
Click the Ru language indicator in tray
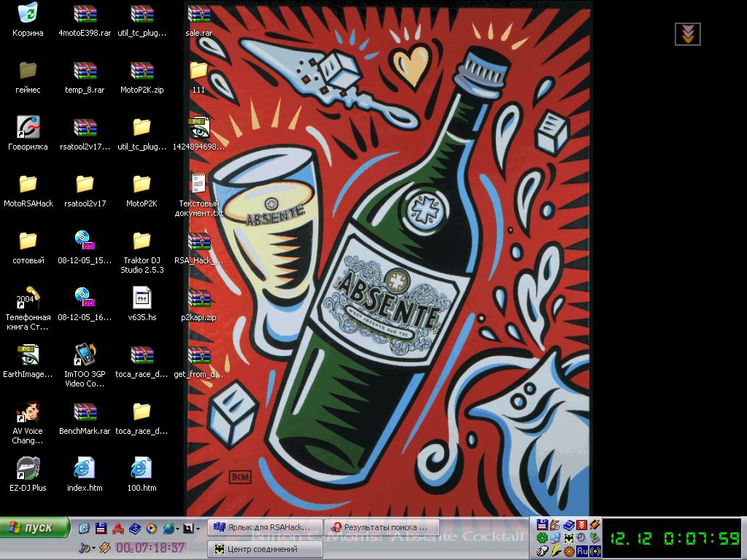pyautogui.click(x=581, y=551)
